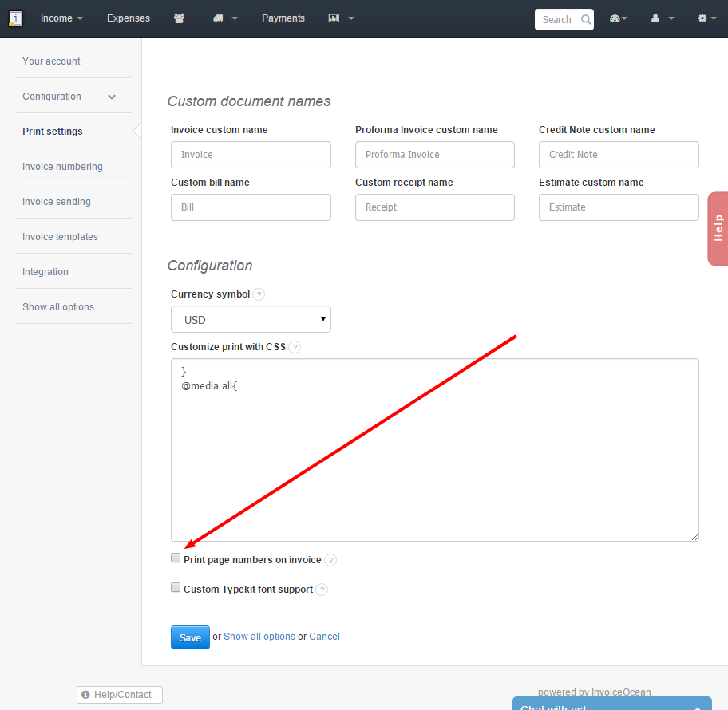Click Show all options in sidebar
The image size is (728, 710).
(x=58, y=307)
